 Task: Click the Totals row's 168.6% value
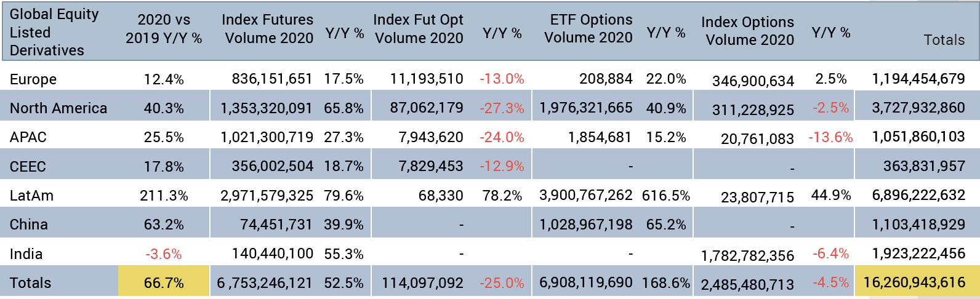tap(665, 283)
